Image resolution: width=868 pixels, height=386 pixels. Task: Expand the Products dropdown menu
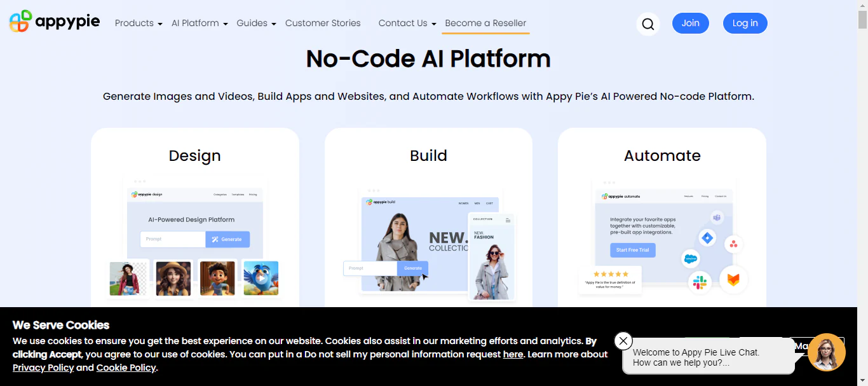(139, 23)
